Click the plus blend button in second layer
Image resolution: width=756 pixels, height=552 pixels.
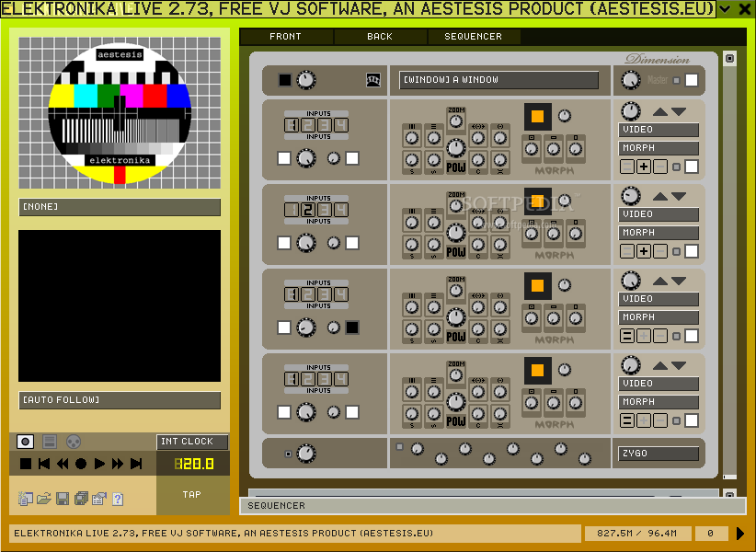pyautogui.click(x=643, y=251)
